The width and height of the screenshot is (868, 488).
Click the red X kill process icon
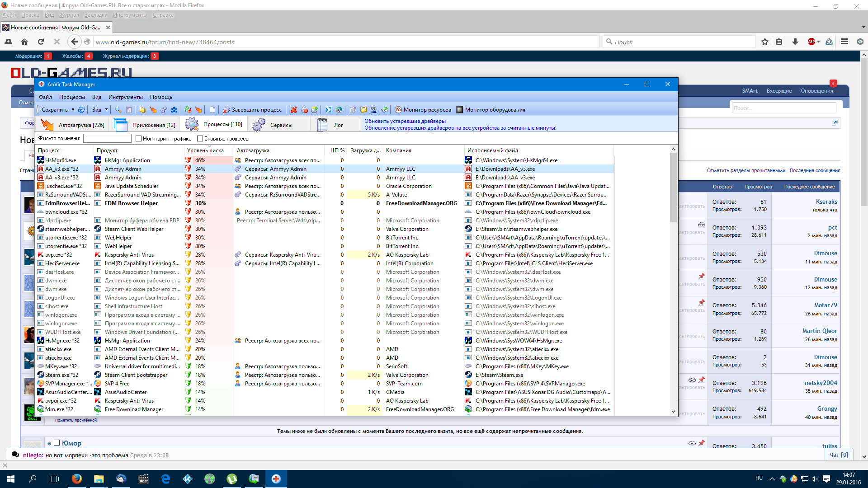[x=294, y=110]
